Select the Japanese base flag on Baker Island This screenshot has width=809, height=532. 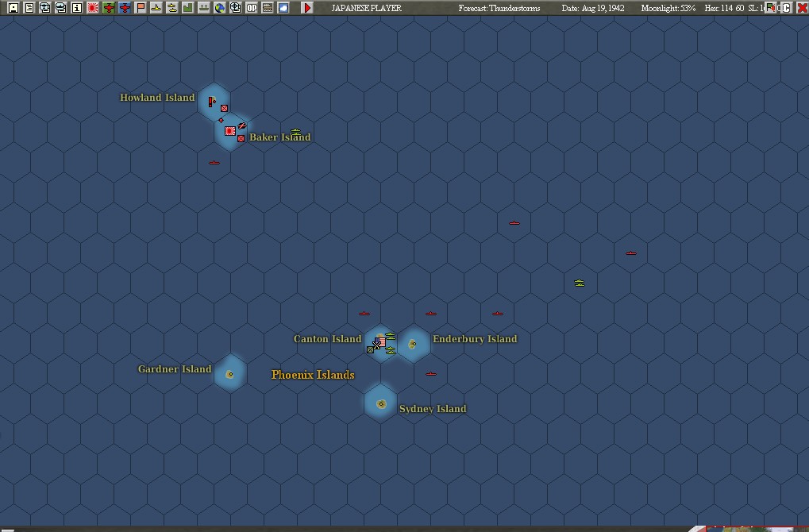pyautogui.click(x=230, y=131)
